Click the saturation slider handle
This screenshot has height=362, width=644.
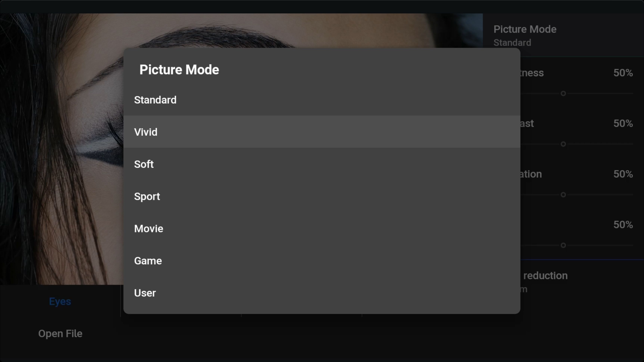pos(563,195)
